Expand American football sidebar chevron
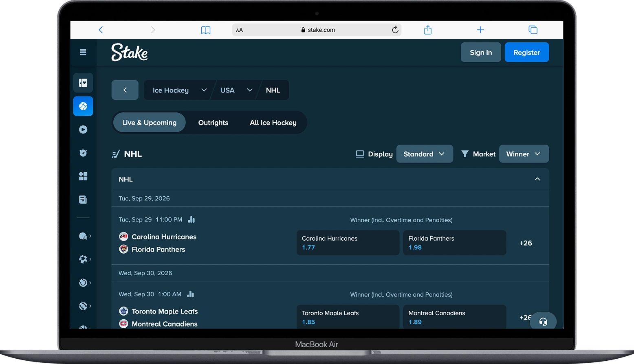Viewport: 634px width, 364px height. tap(90, 236)
